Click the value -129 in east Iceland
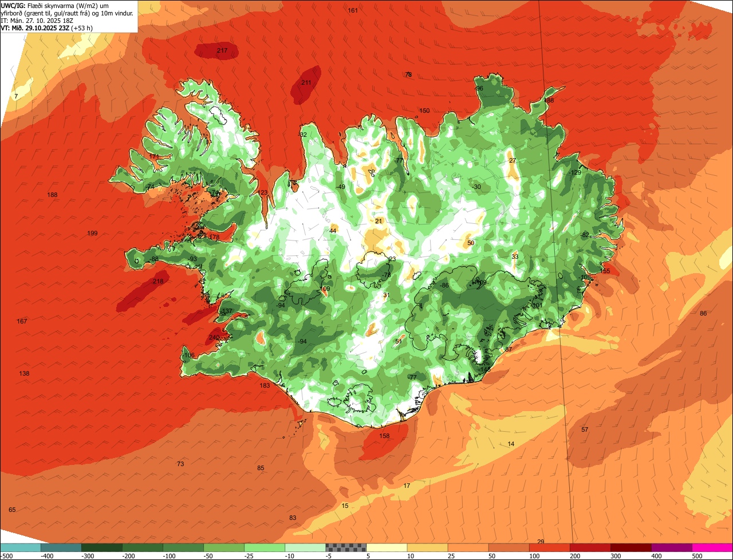 (575, 172)
